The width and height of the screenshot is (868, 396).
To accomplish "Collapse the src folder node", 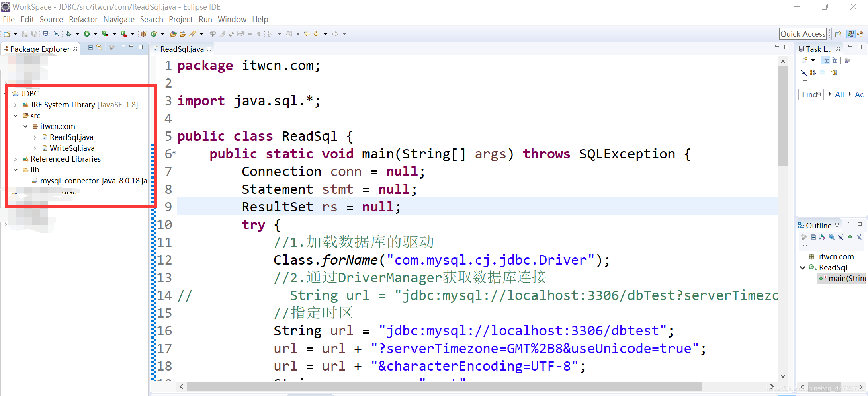I will [15, 116].
